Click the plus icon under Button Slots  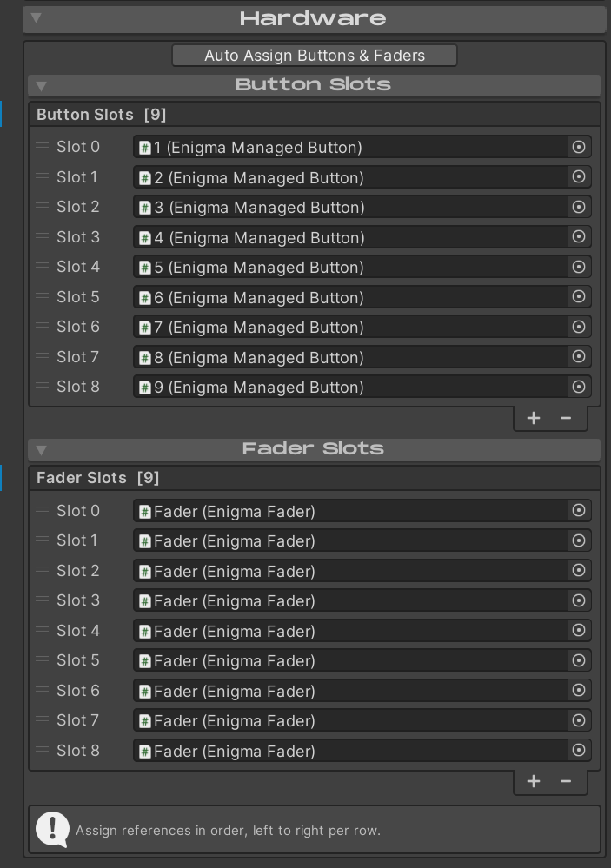pos(534,418)
